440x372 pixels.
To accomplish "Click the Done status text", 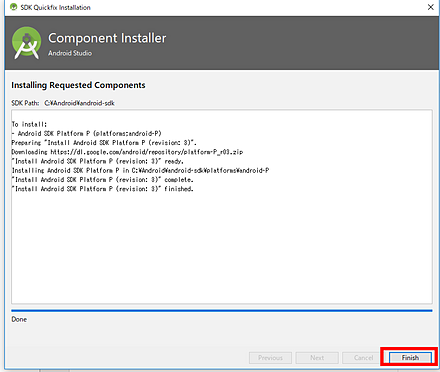I will (x=19, y=319).
